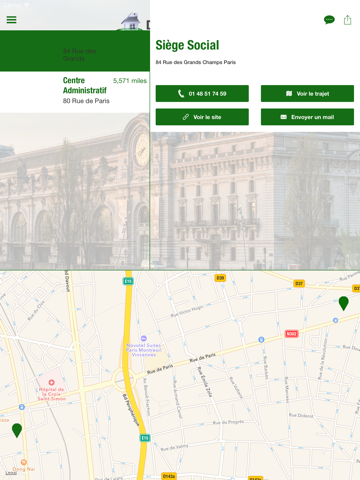Click the red N302 road badge

291,334
